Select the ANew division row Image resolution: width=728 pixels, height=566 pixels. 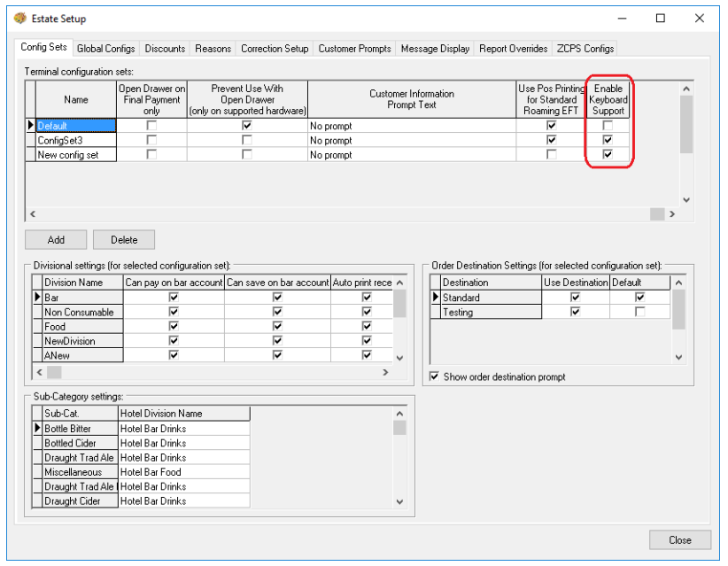82,354
